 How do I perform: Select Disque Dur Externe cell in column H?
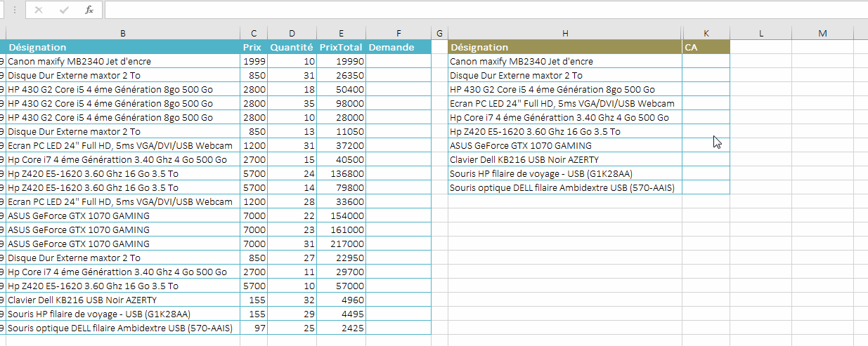click(565, 75)
